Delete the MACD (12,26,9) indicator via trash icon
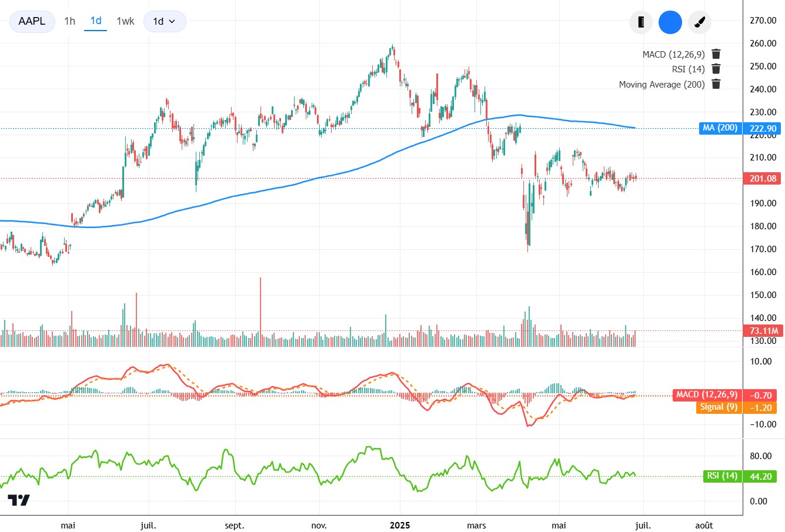 coord(716,54)
